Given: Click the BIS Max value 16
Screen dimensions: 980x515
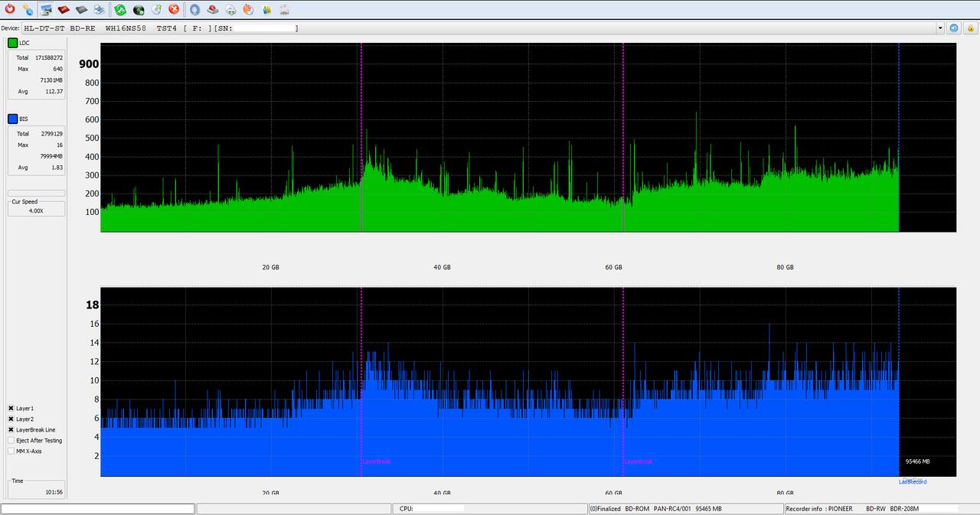Looking at the screenshot, I should 60,145.
